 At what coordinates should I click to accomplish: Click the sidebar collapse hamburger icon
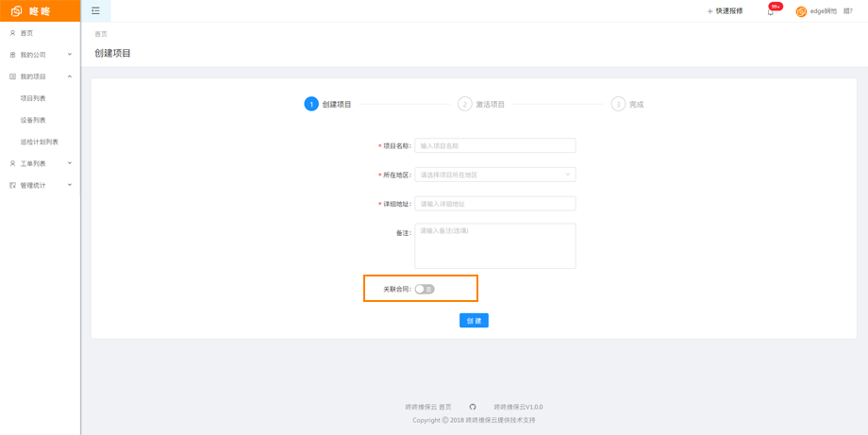pyautogui.click(x=95, y=11)
